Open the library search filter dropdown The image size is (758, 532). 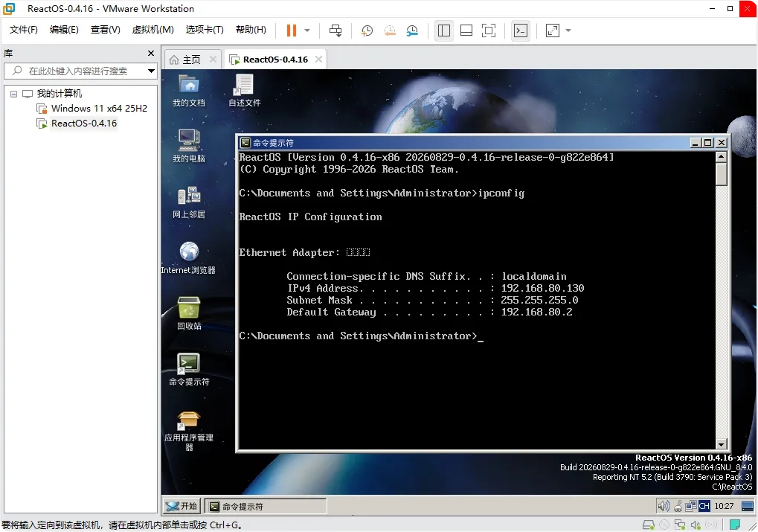151,71
